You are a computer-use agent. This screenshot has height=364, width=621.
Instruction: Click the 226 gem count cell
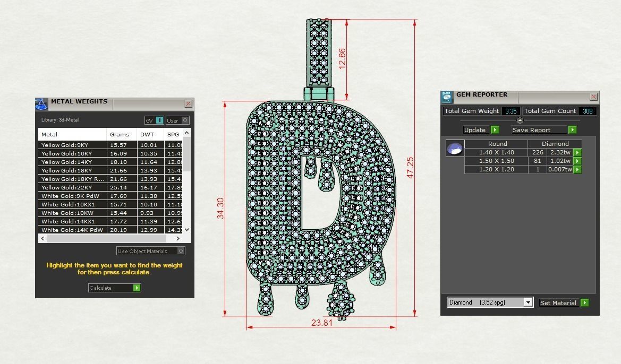point(538,152)
